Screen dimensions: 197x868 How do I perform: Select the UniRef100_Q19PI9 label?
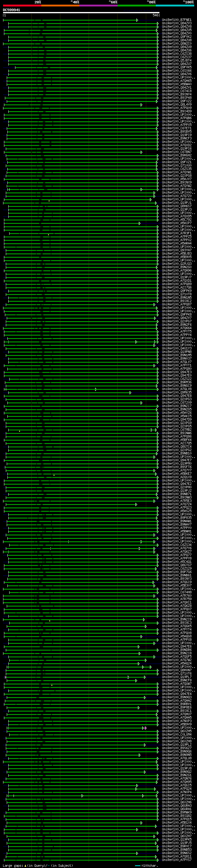177,135
